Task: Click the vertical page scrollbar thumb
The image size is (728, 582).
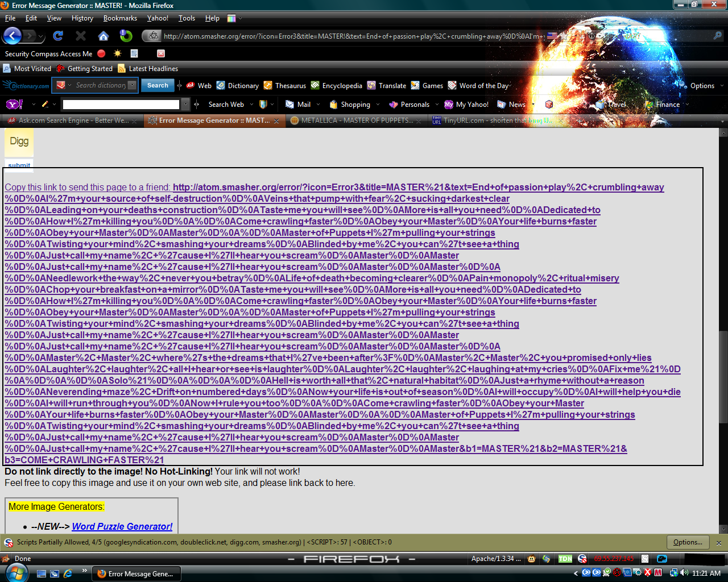Action: pyautogui.click(x=723, y=377)
